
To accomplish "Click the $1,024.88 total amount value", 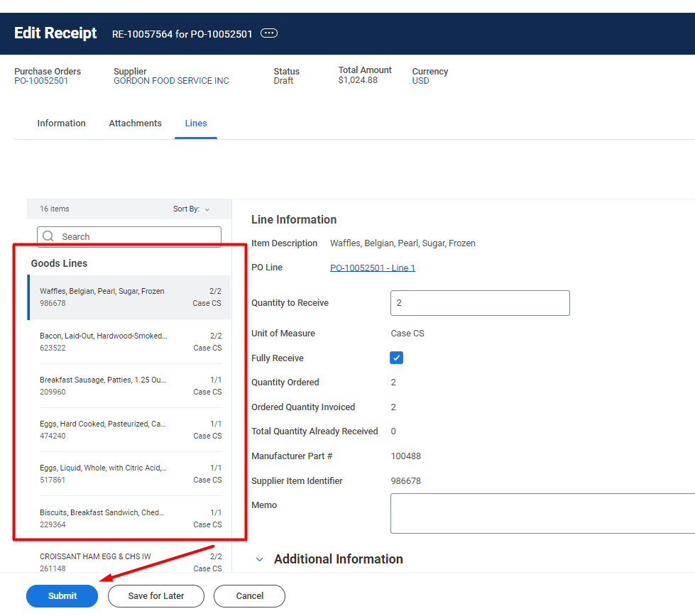I will tap(358, 80).
